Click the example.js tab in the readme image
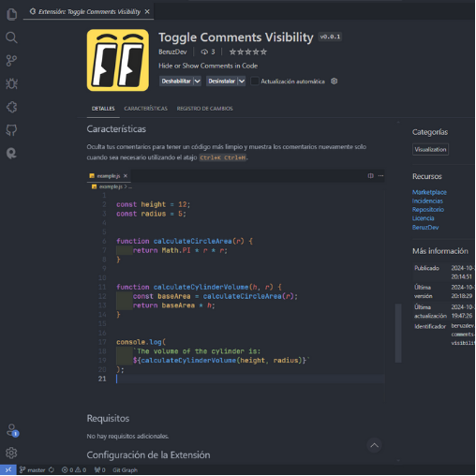Image resolution: width=476 pixels, height=476 pixels. (109, 176)
